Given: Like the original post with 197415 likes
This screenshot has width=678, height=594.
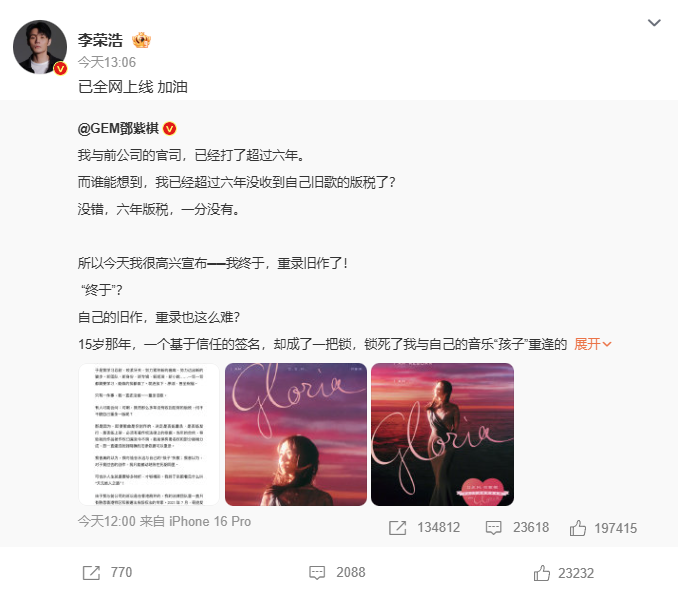Looking at the screenshot, I should 578,528.
